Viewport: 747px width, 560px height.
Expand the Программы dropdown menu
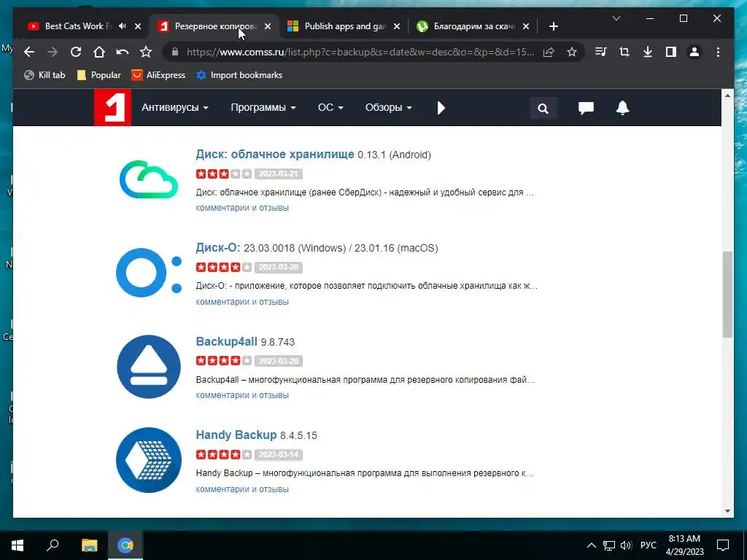tap(263, 108)
